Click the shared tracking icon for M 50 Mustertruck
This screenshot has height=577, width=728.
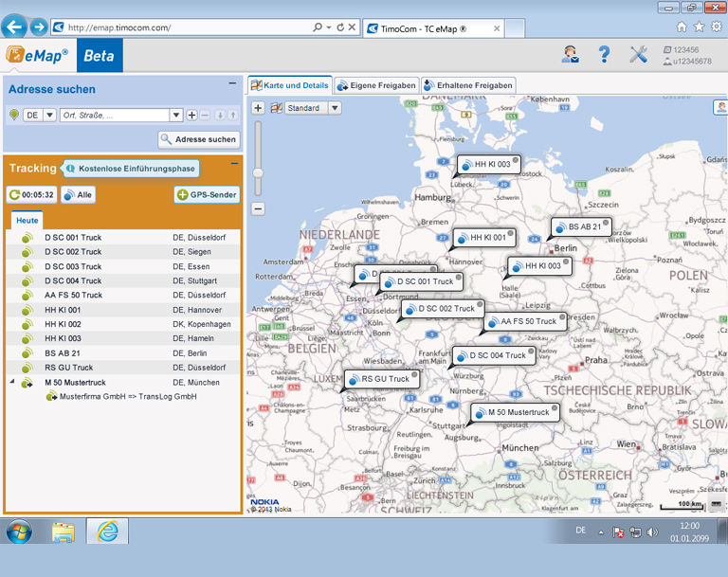(27, 383)
